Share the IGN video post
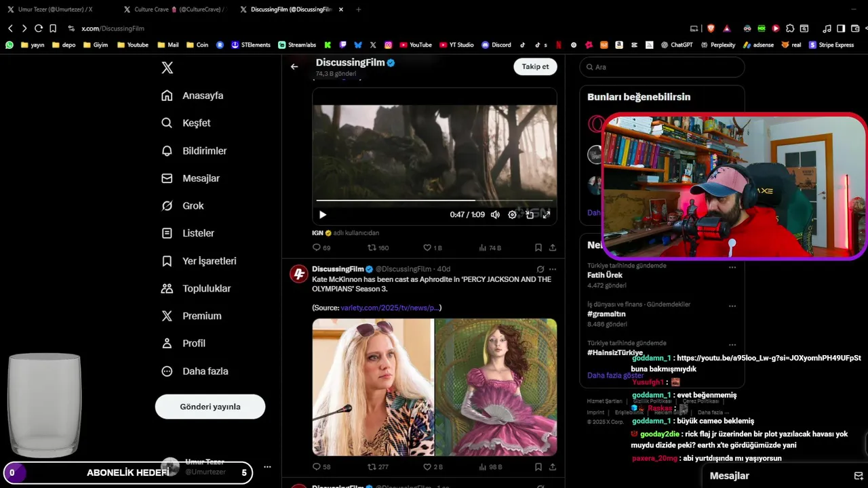Screen dimensions: 868x488 (553, 248)
